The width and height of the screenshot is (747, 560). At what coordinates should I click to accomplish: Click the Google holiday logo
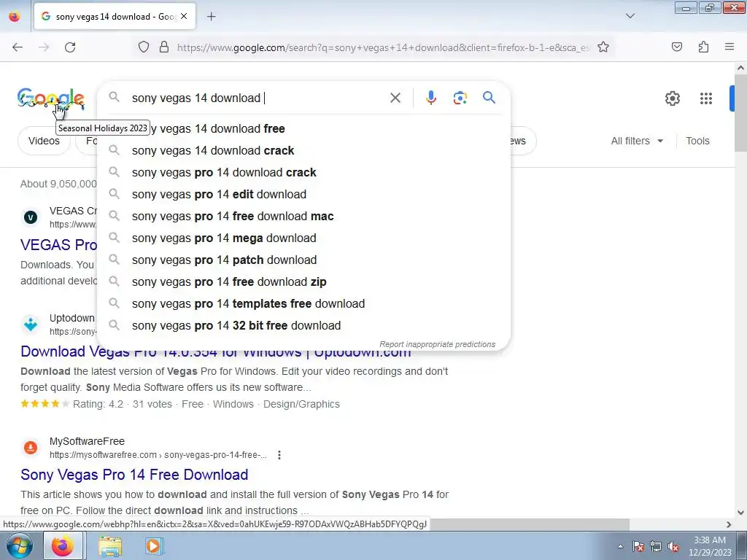[50, 99]
